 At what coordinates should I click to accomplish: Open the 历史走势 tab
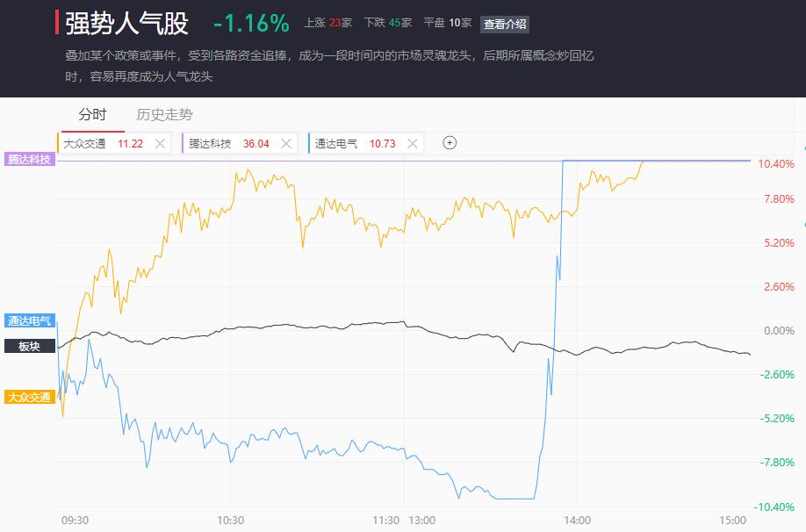[164, 114]
